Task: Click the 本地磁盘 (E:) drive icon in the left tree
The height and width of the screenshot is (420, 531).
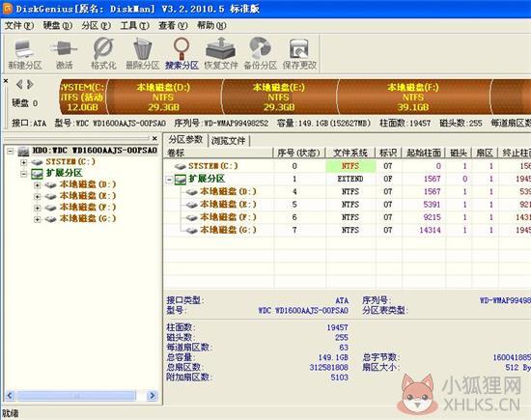Action: pos(50,196)
